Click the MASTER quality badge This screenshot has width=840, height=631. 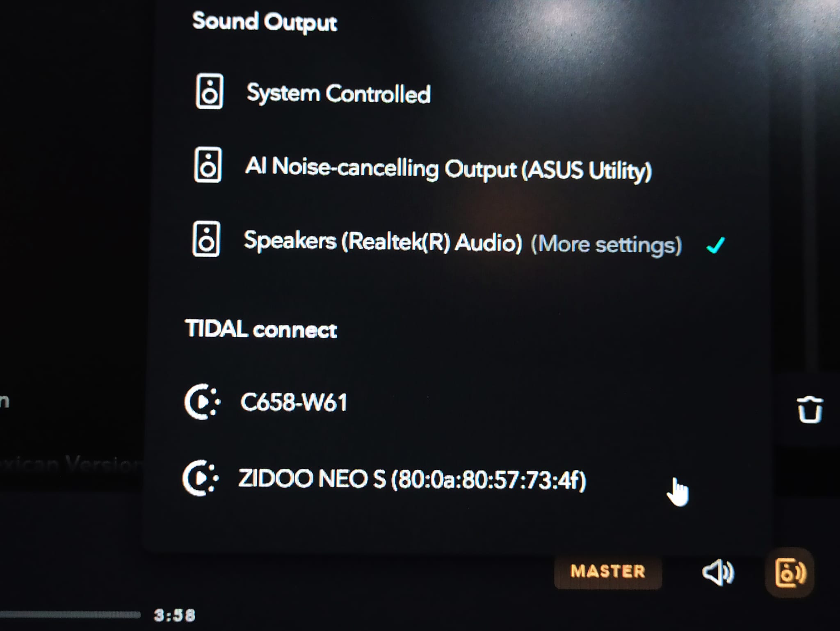(x=607, y=572)
